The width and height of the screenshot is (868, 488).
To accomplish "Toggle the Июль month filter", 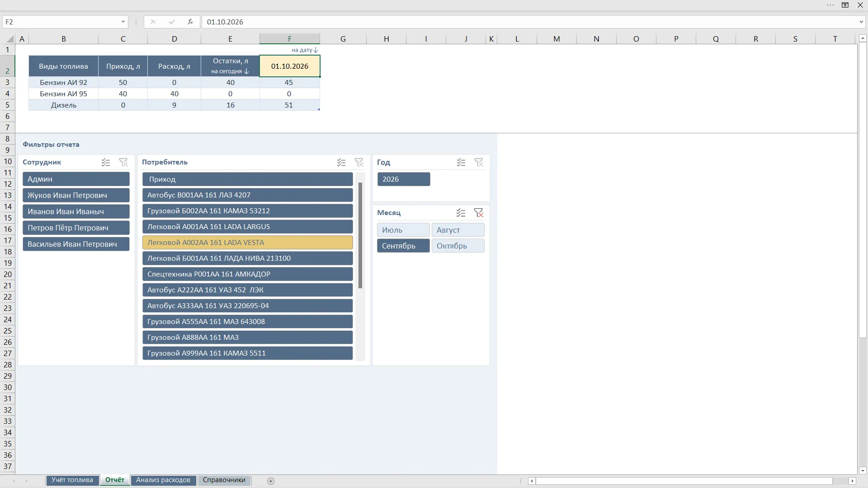I will [x=403, y=230].
